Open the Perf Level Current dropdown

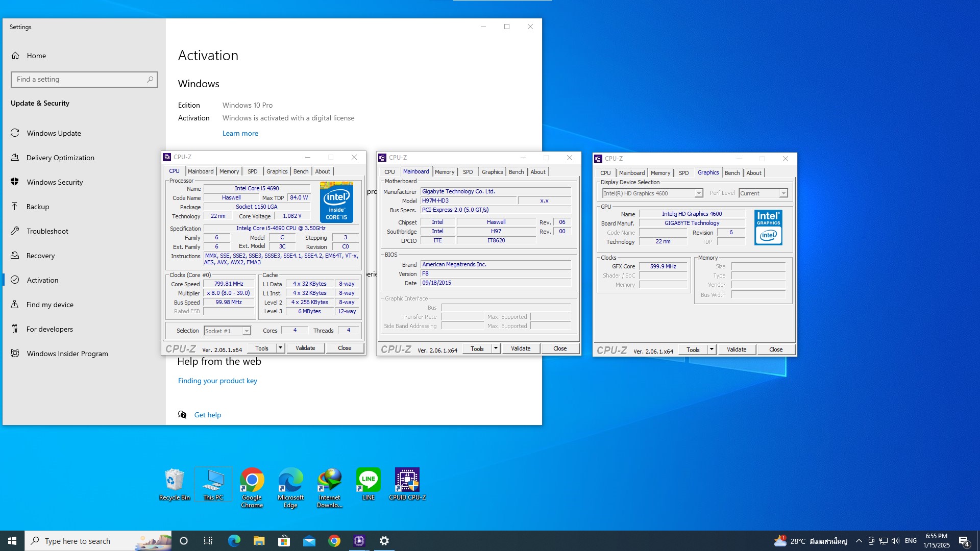(763, 193)
